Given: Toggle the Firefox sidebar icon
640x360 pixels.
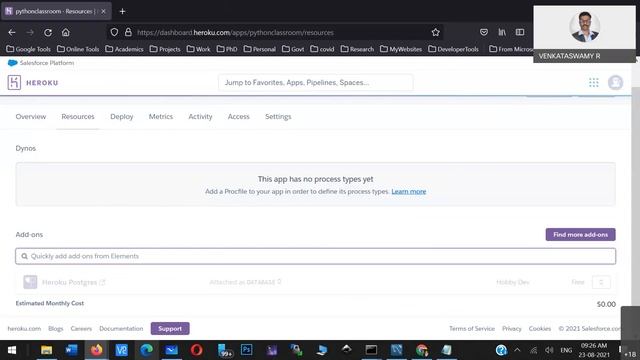Looking at the screenshot, I should click(x=520, y=32).
